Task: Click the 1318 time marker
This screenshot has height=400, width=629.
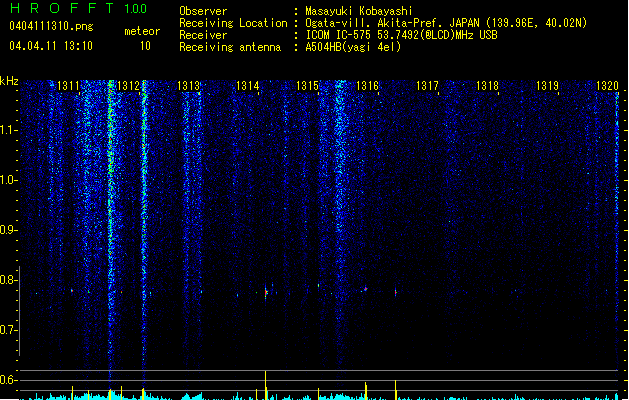Action: [487, 86]
